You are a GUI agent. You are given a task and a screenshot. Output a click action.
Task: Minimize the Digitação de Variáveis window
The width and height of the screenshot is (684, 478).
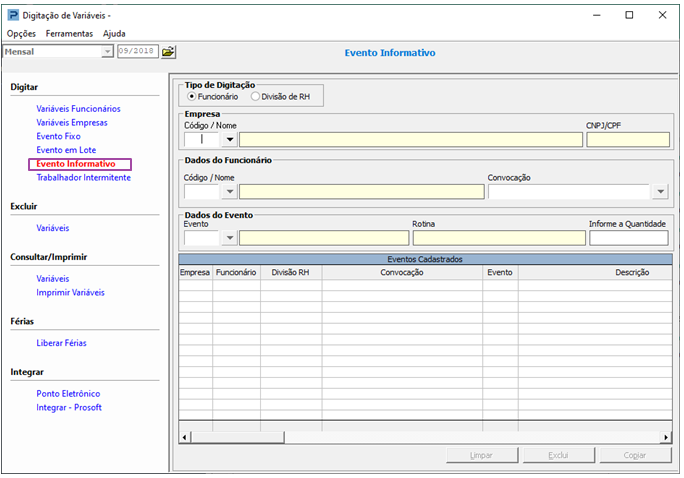(597, 15)
